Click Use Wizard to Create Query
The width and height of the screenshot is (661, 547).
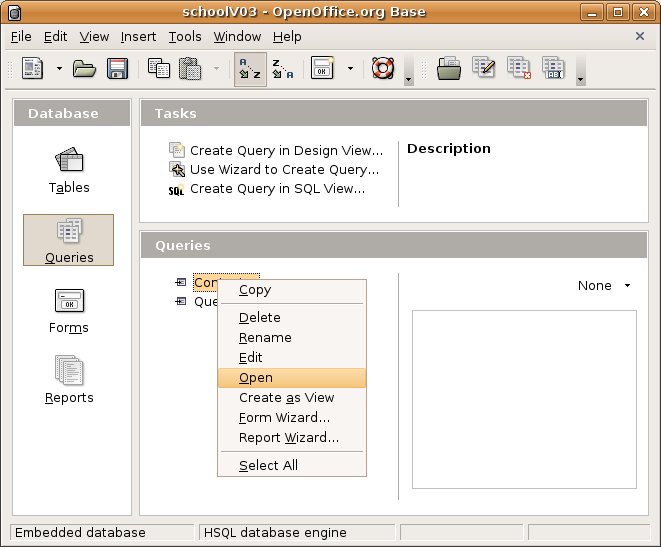tap(284, 169)
